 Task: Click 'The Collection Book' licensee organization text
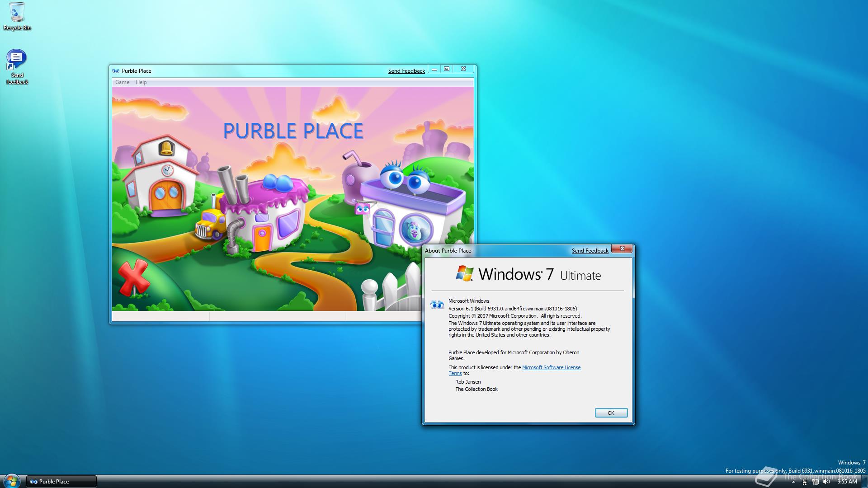point(476,389)
